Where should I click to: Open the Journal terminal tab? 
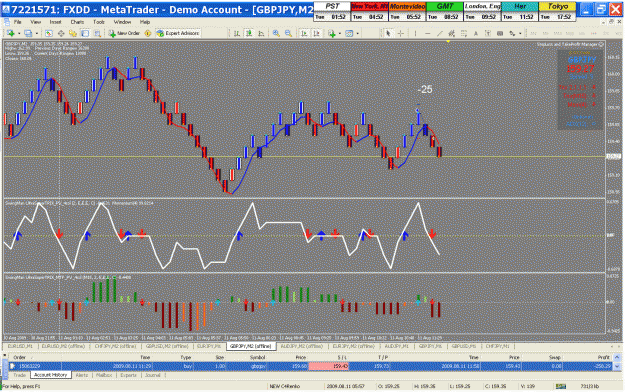pos(153,375)
